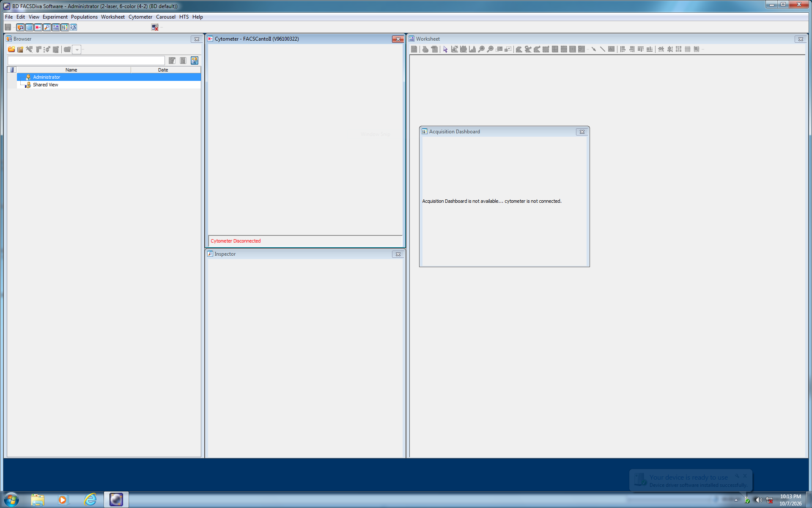Click the New Experiment notebook icon
This screenshot has width=812, height=508.
pyautogui.click(x=20, y=50)
